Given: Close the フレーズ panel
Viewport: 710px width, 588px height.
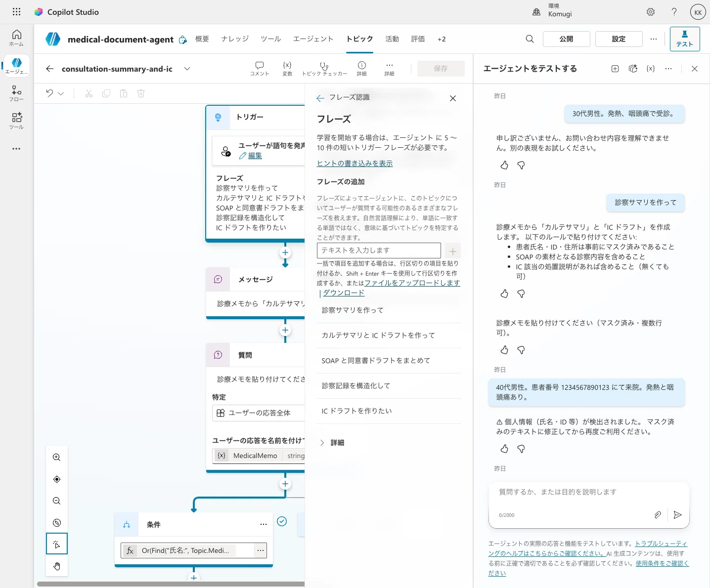Looking at the screenshot, I should pos(453,98).
